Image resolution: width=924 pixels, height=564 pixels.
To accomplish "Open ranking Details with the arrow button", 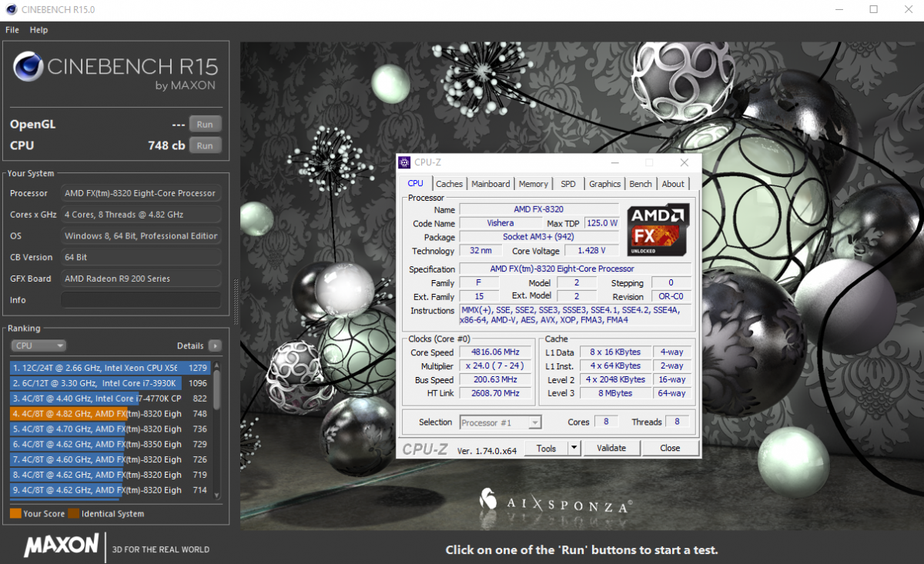I will (215, 346).
